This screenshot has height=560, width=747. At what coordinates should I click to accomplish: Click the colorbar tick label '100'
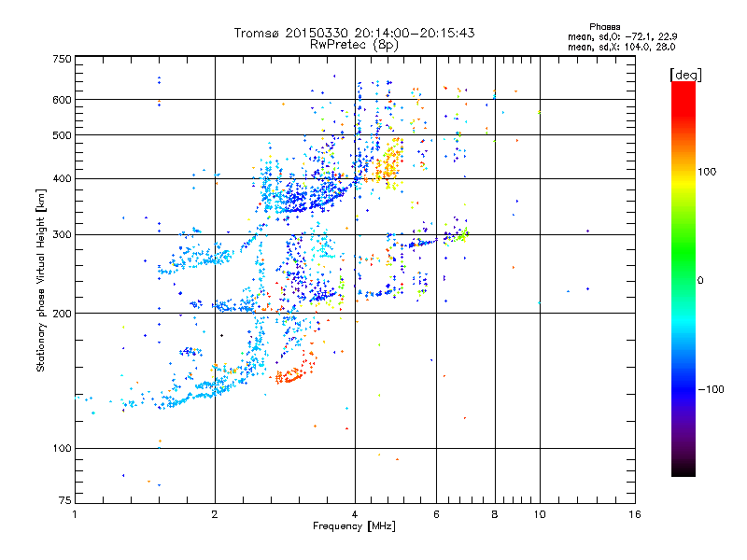coord(707,172)
